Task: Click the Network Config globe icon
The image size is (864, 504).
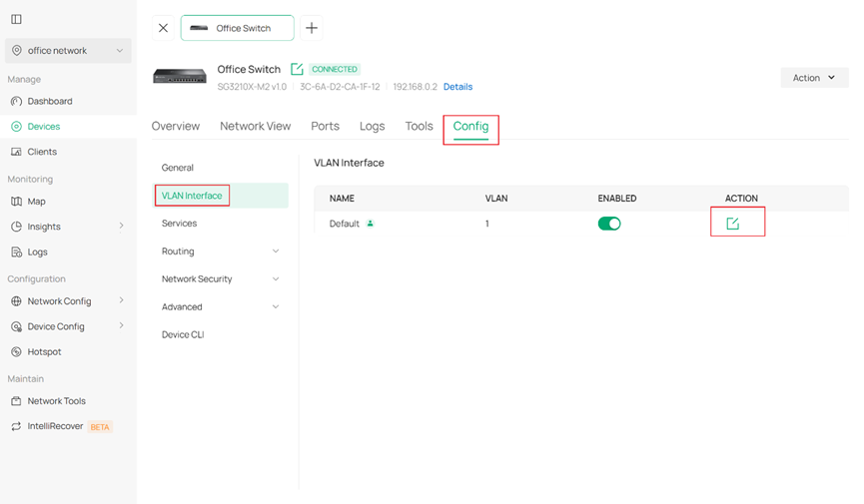Action: (x=17, y=301)
